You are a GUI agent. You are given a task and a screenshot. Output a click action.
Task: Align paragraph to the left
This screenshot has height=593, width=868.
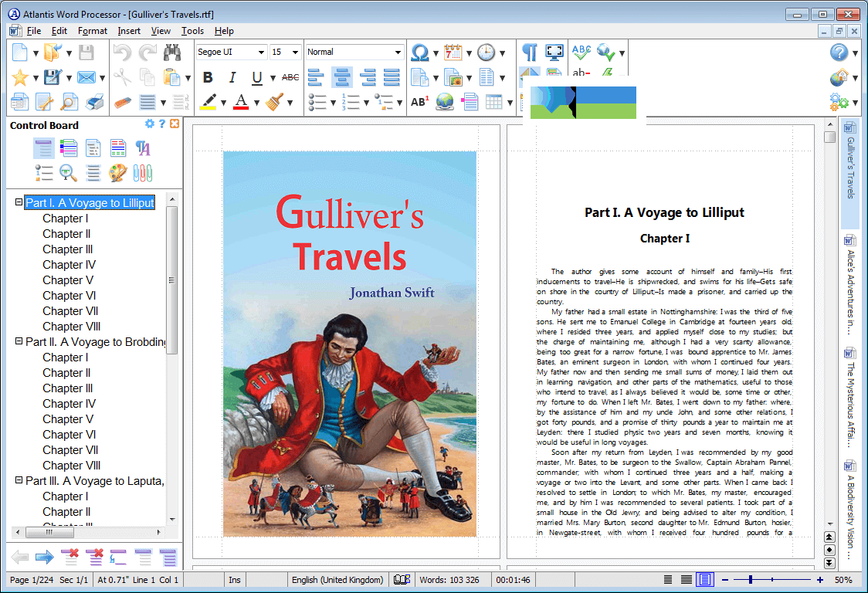click(316, 77)
